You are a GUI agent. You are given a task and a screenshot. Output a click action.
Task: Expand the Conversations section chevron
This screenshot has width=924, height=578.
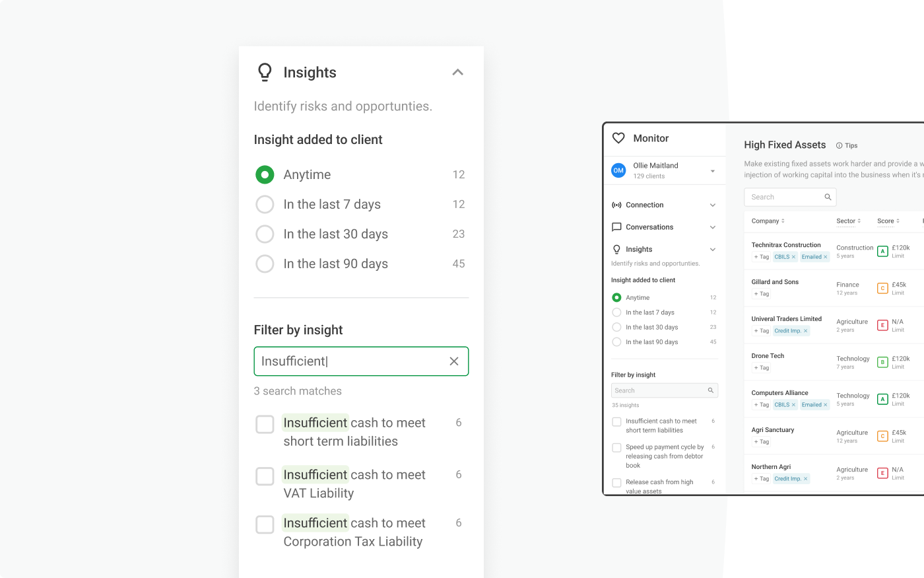point(713,227)
